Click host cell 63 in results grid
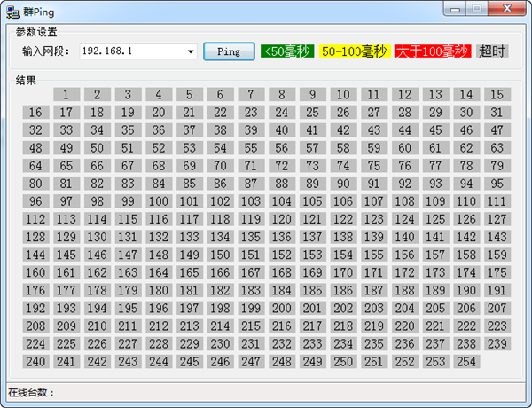 tap(497, 148)
